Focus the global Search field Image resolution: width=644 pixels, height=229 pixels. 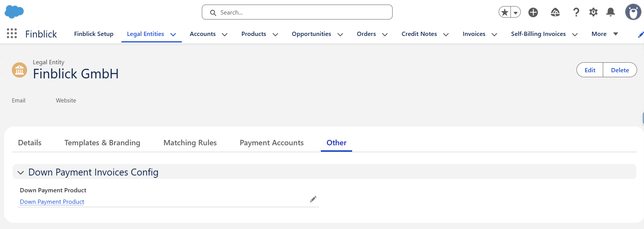coord(297,12)
